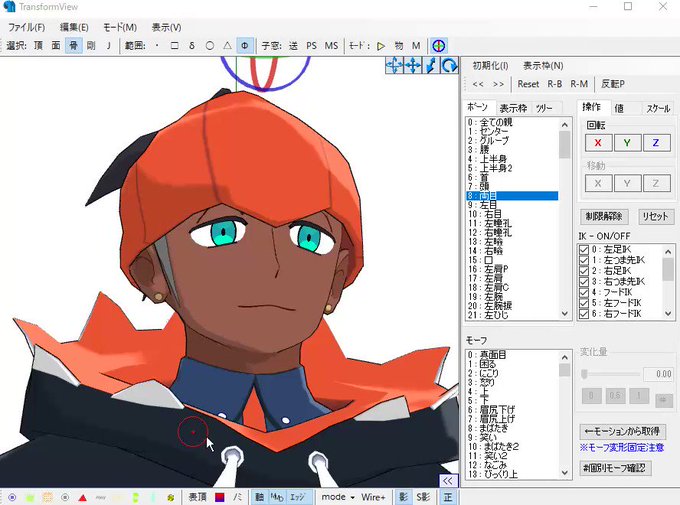Uncheck the 4 : フードIK checkbox

coord(584,292)
